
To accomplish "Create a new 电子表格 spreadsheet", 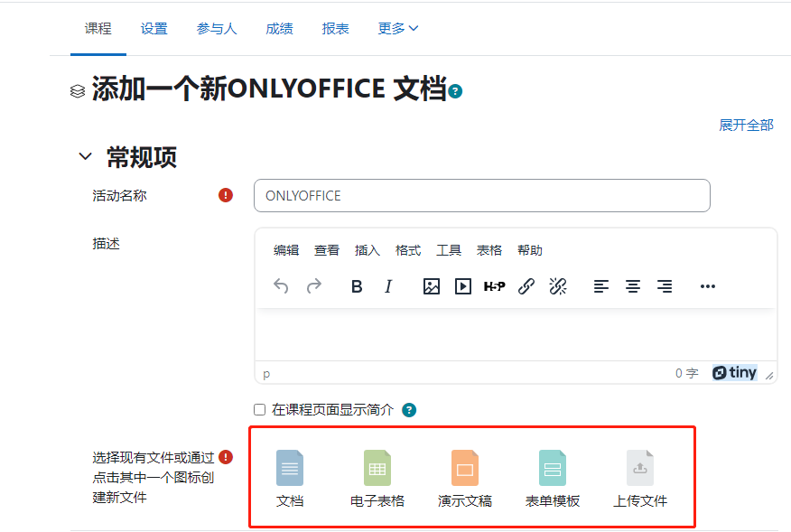I will [x=377, y=478].
